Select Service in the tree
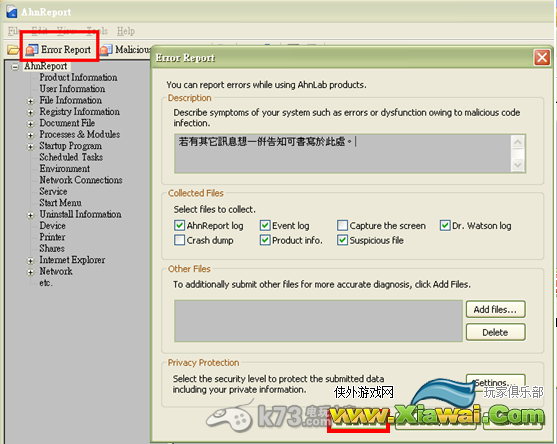557x444 pixels. pos(53,191)
